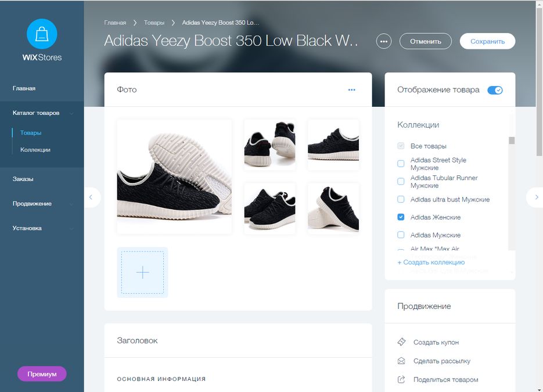Click the Поделиться товаром link
The height and width of the screenshot is (392, 543).
coord(445,380)
